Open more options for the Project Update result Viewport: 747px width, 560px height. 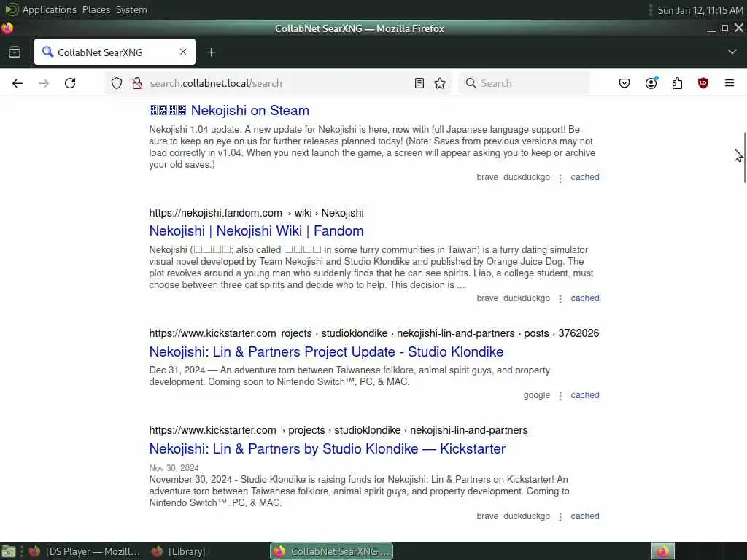pyautogui.click(x=560, y=396)
